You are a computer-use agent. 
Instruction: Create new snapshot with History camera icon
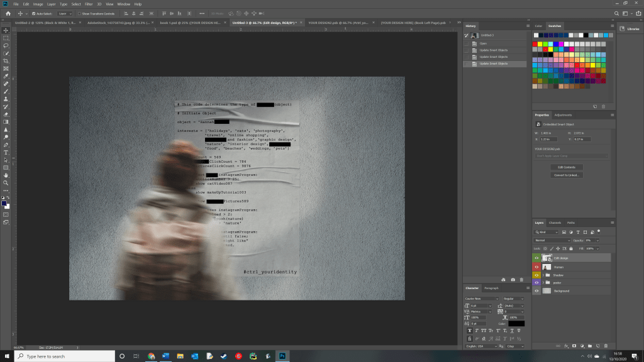click(513, 279)
